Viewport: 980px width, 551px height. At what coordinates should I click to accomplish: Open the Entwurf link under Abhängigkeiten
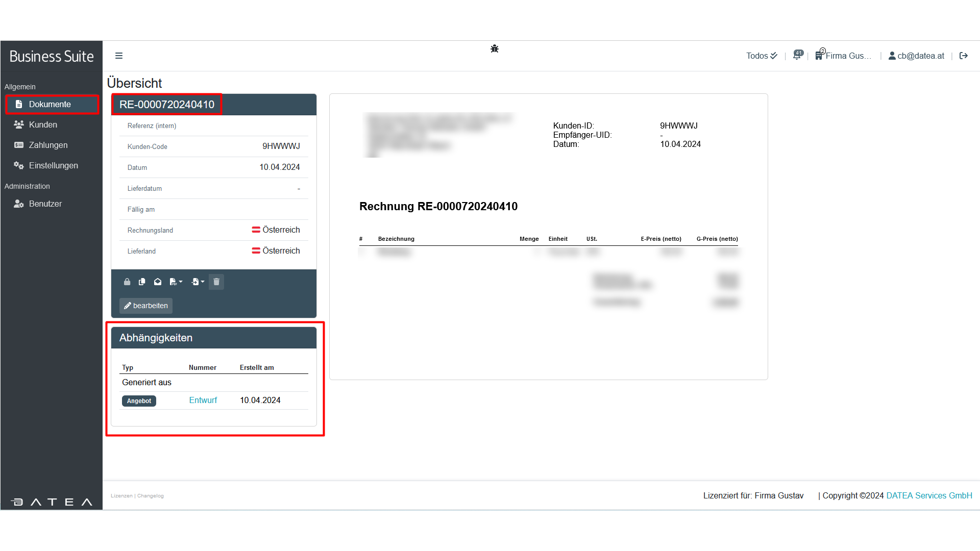[203, 400]
